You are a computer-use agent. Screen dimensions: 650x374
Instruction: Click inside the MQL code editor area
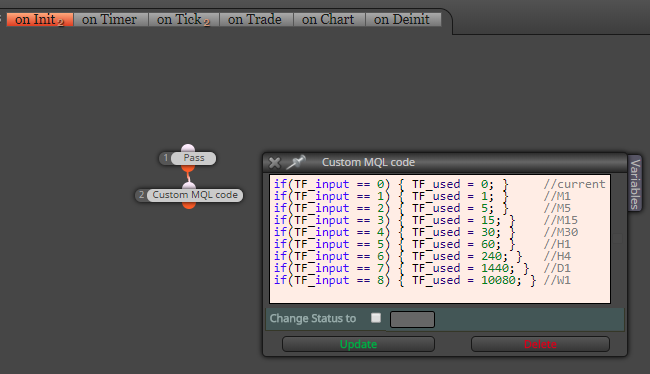[440, 239]
